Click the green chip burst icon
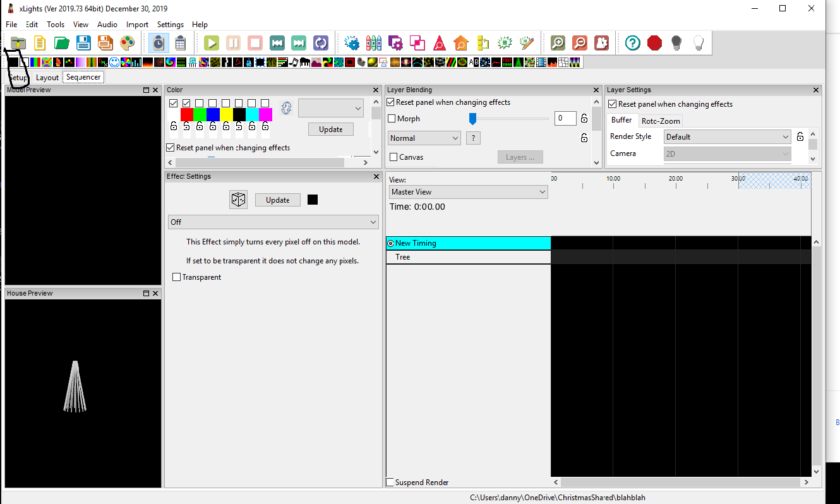 (505, 43)
